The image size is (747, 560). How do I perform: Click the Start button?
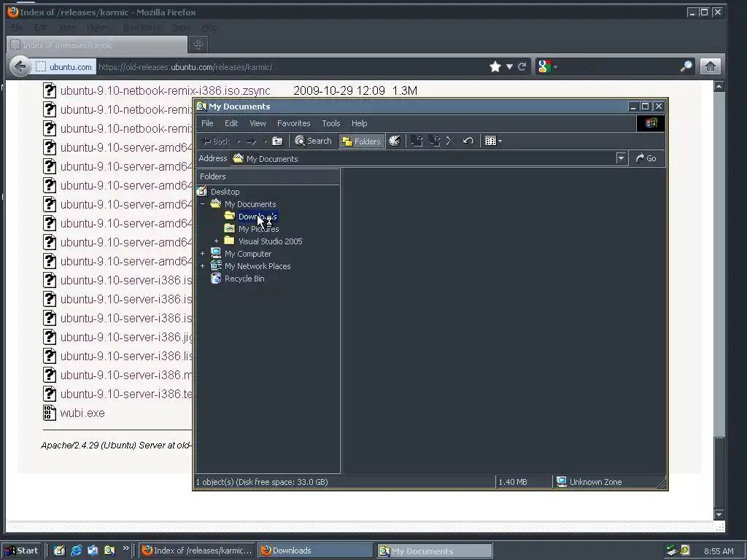(x=22, y=551)
